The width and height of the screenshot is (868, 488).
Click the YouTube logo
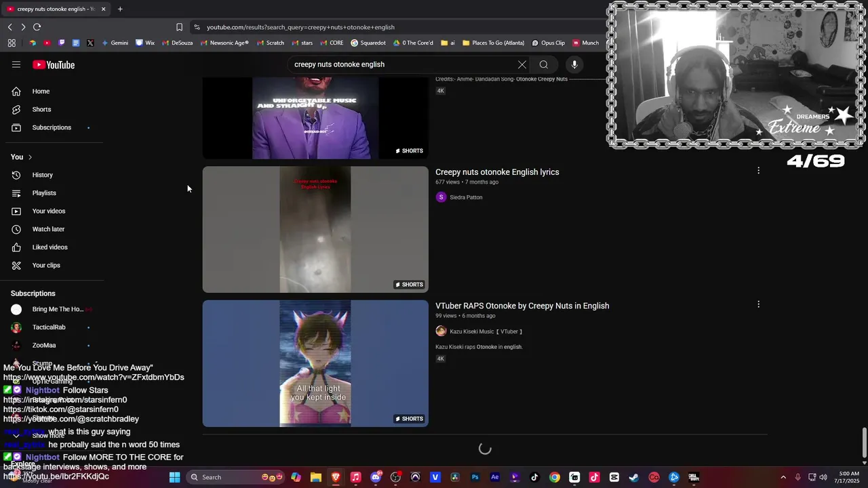[54, 65]
